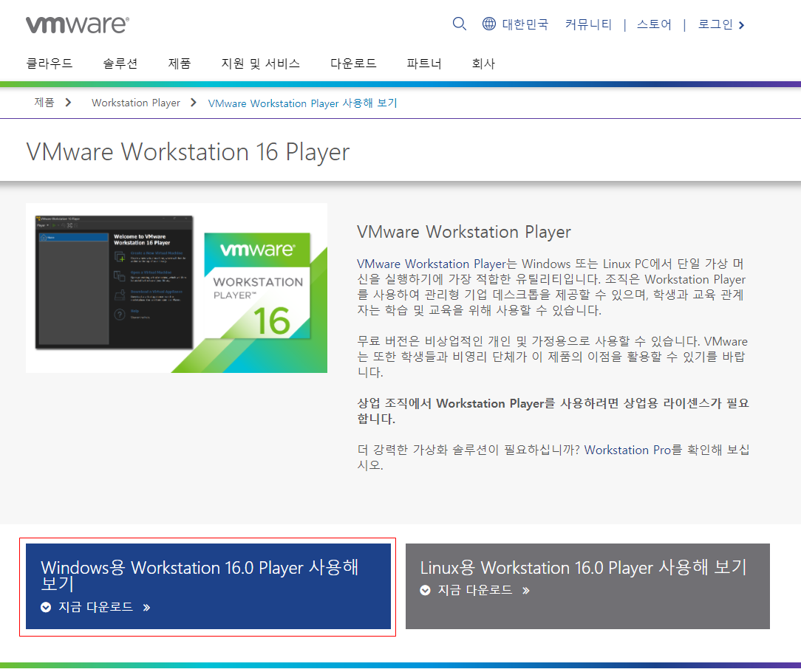
Task: Click the globe region icon
Action: point(489,24)
